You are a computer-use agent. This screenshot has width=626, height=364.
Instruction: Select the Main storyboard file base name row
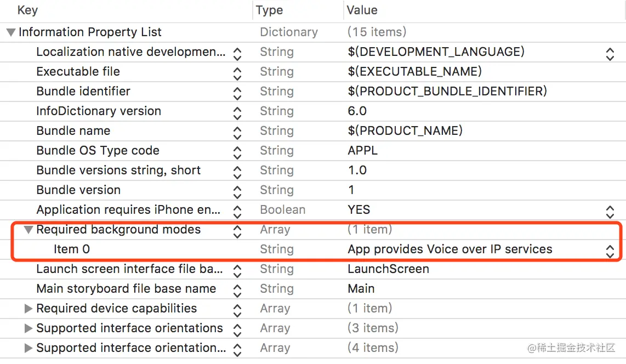(x=126, y=289)
